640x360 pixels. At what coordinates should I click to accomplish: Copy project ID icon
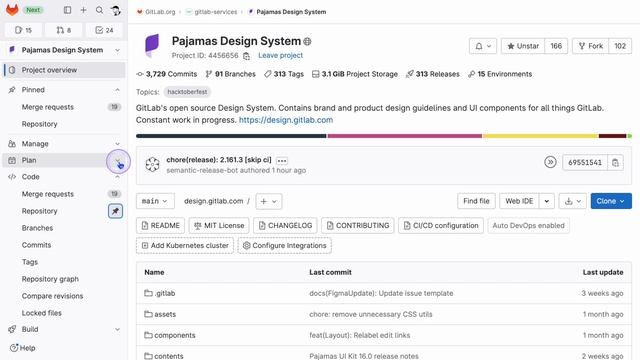[x=246, y=56]
